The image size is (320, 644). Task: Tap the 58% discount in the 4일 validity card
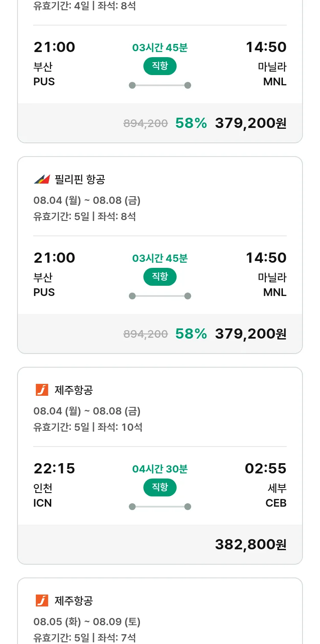pos(191,123)
